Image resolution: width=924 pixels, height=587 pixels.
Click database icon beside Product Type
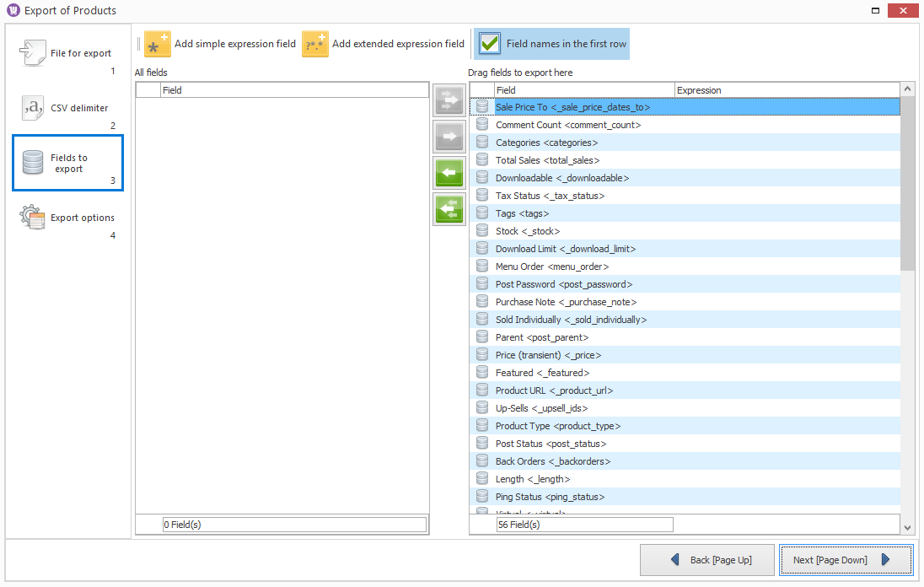click(x=482, y=425)
